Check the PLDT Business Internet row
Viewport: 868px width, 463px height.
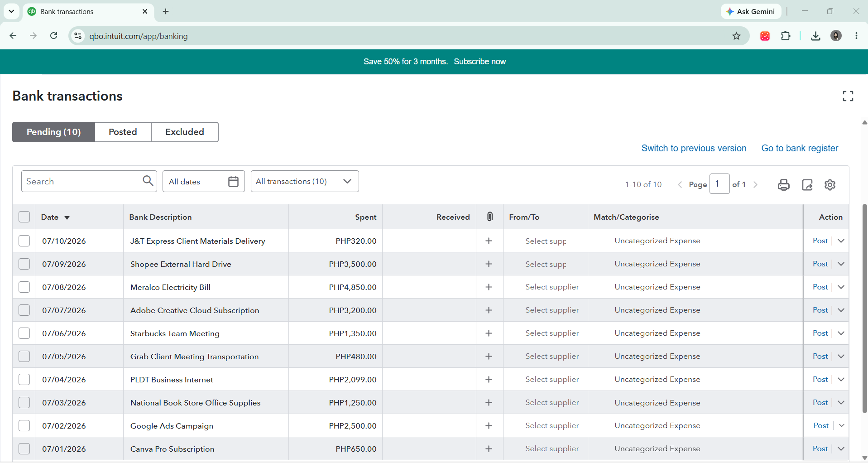tap(24, 380)
